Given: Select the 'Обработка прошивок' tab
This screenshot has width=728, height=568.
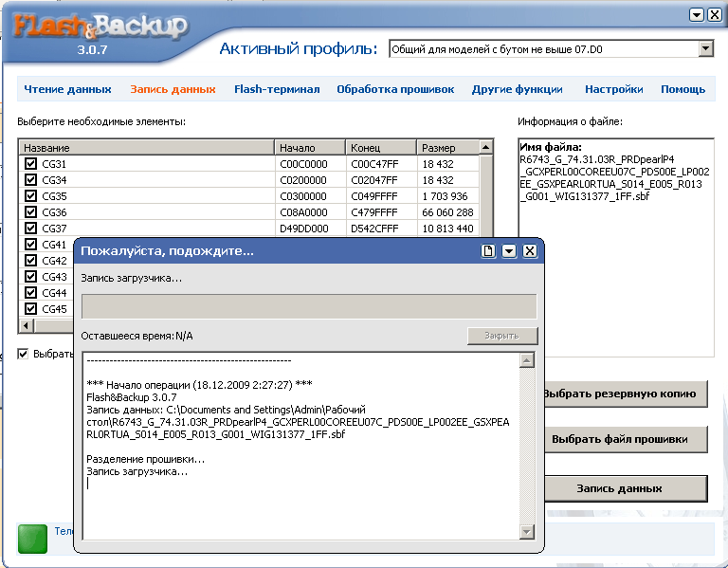Looking at the screenshot, I should [x=395, y=89].
